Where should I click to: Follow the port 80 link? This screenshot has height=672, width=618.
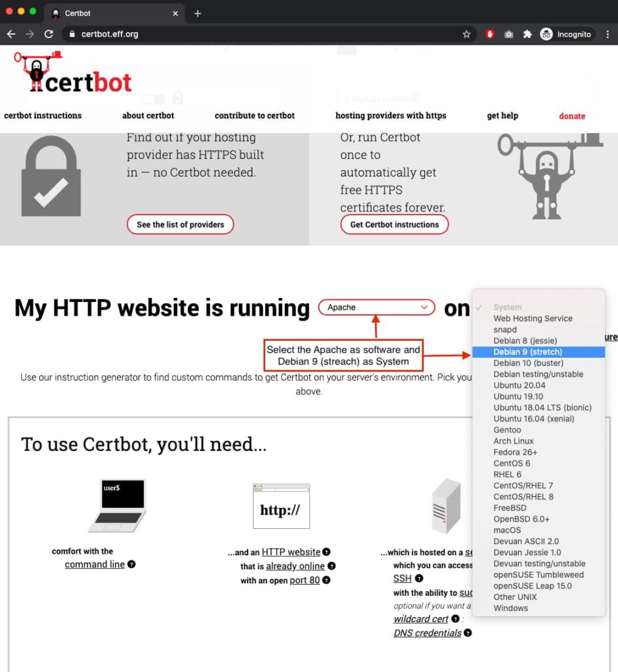click(x=305, y=580)
